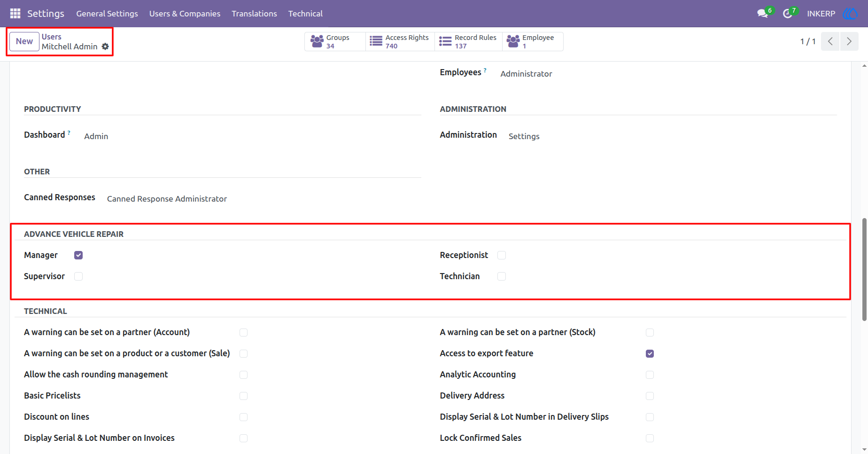Image resolution: width=868 pixels, height=454 pixels.
Task: Open the Employee 1 stat button
Action: [533, 41]
